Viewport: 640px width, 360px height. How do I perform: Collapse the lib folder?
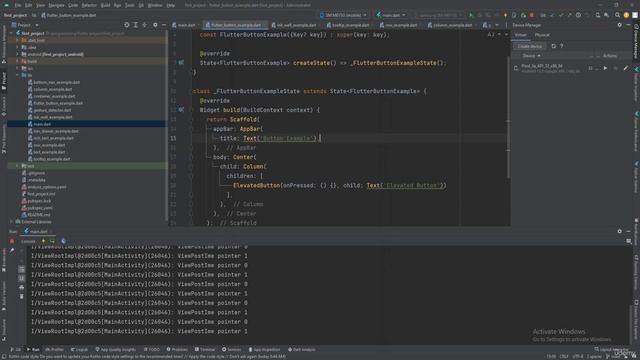coord(17,75)
